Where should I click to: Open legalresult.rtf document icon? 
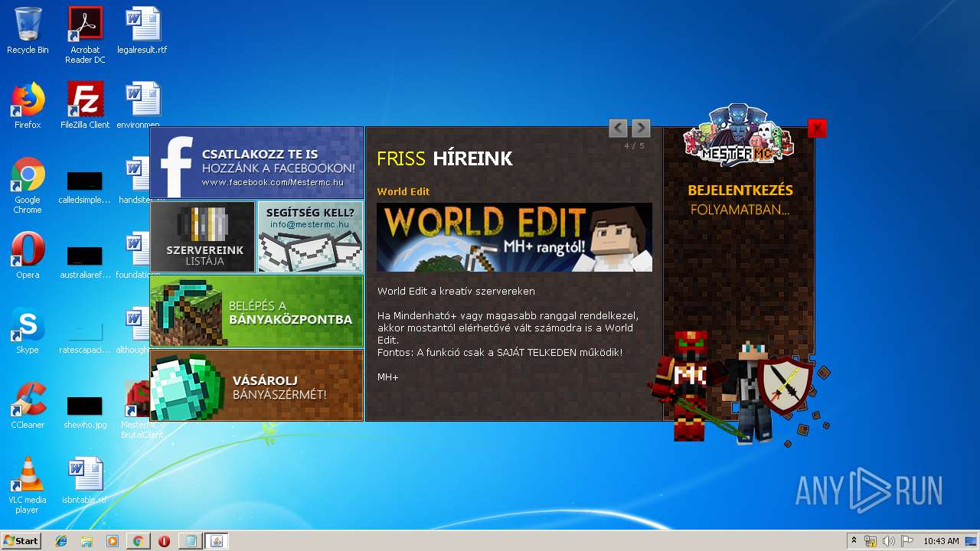point(142,31)
